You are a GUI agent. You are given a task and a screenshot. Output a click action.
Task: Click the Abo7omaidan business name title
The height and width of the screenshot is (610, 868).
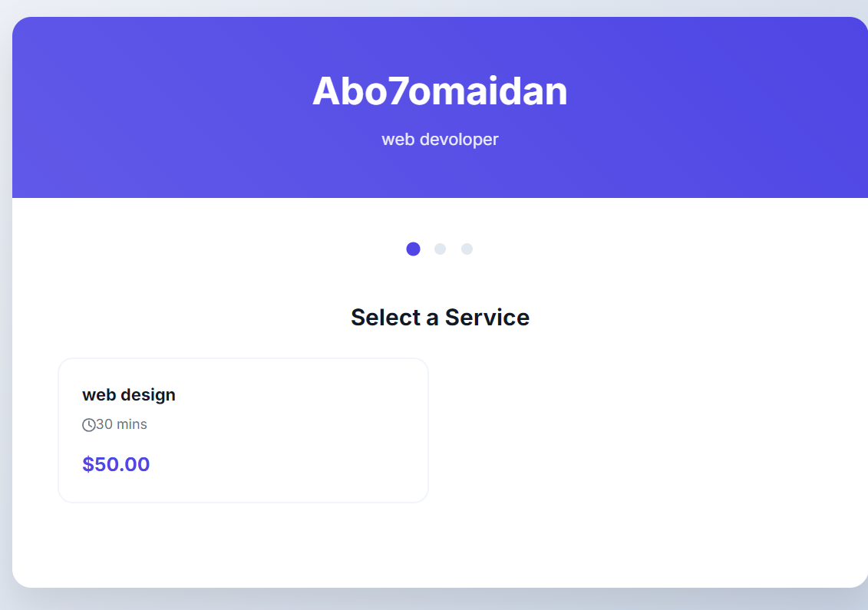pyautogui.click(x=440, y=91)
